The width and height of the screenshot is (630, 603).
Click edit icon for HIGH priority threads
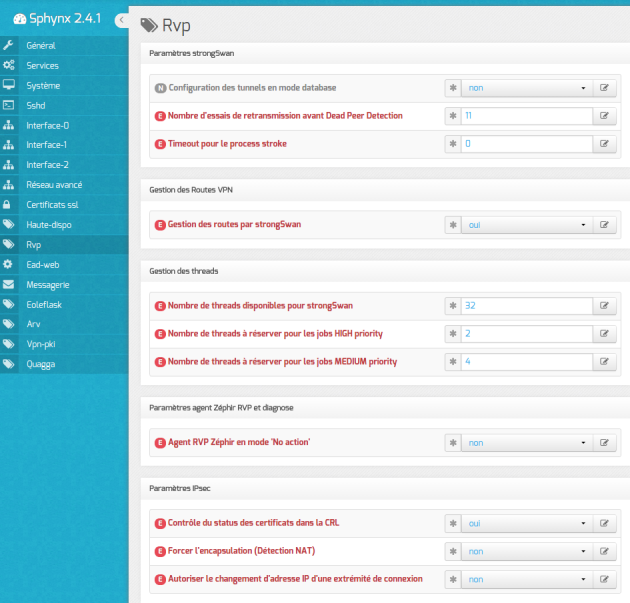point(604,334)
